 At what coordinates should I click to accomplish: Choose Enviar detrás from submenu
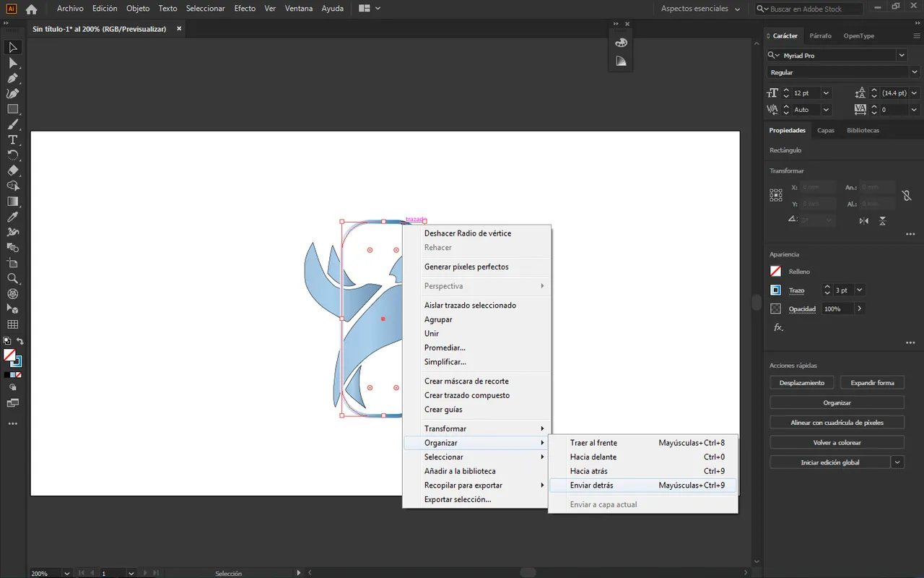[x=643, y=486]
